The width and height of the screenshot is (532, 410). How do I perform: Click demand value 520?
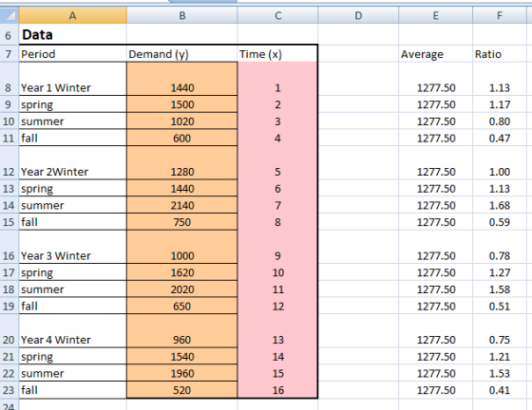tap(182, 390)
